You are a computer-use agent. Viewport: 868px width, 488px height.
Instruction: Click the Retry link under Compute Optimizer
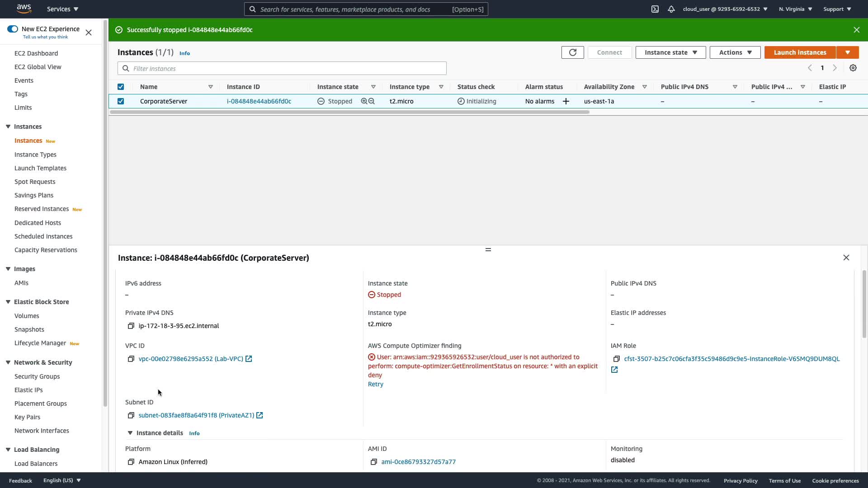[375, 384]
